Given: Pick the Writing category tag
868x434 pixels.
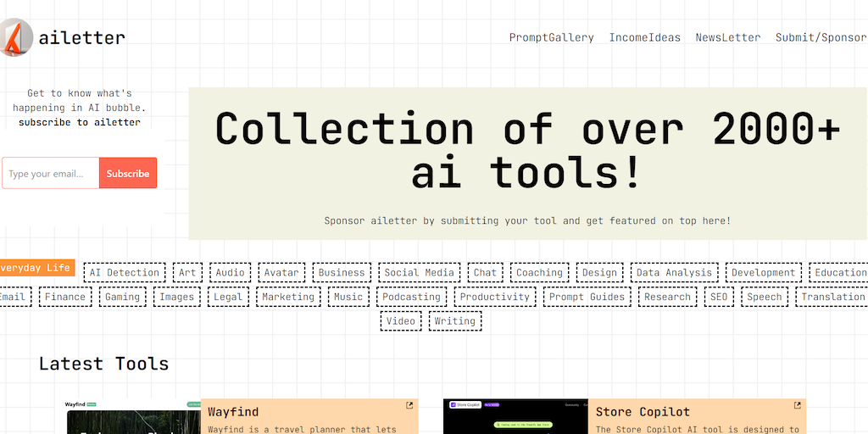Looking at the screenshot, I should pyautogui.click(x=454, y=321).
